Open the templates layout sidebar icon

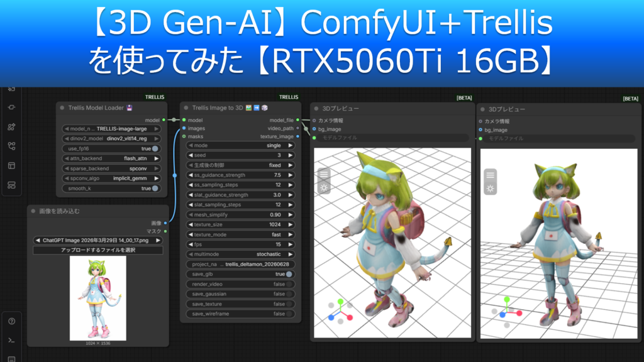11,166
